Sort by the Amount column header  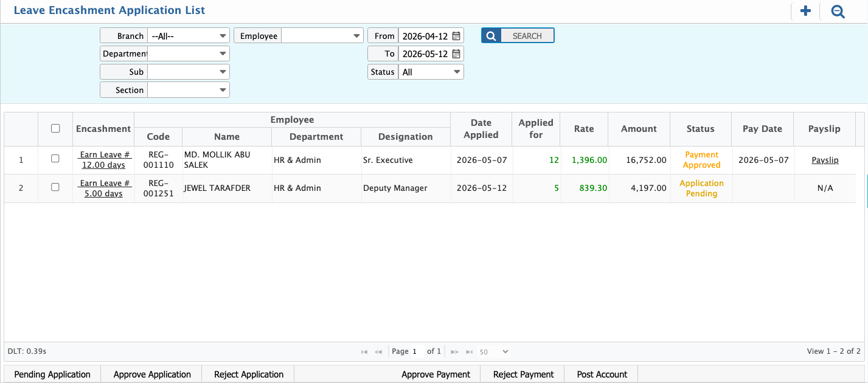pos(639,129)
